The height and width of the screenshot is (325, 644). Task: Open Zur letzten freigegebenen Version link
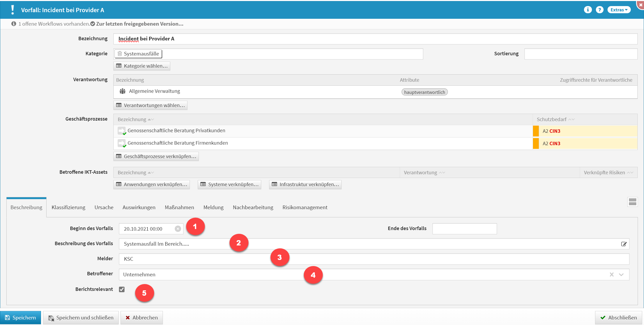click(x=140, y=24)
